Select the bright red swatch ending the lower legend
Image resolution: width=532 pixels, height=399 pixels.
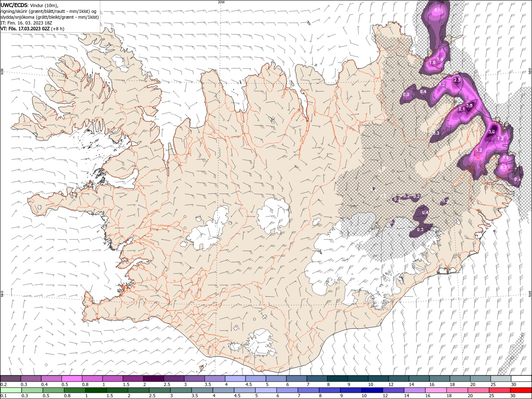click(x=521, y=390)
